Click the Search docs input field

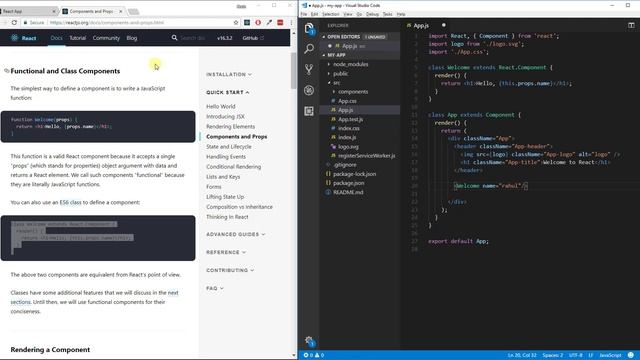click(x=193, y=38)
